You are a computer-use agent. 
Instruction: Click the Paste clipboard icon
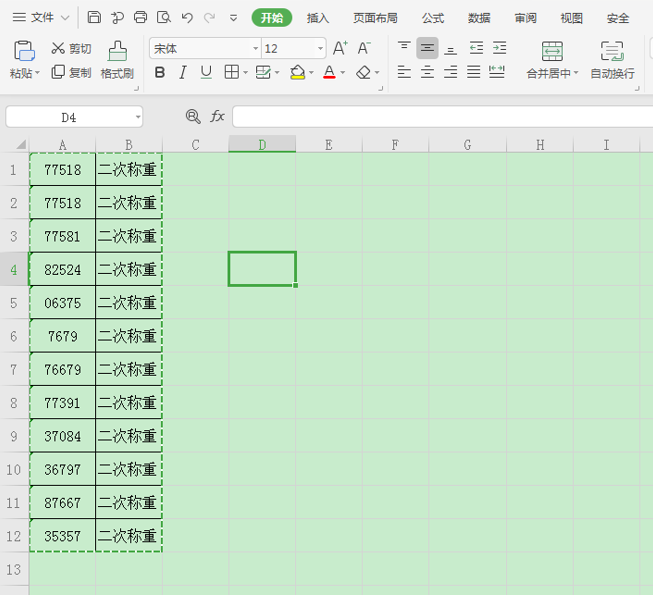24,51
